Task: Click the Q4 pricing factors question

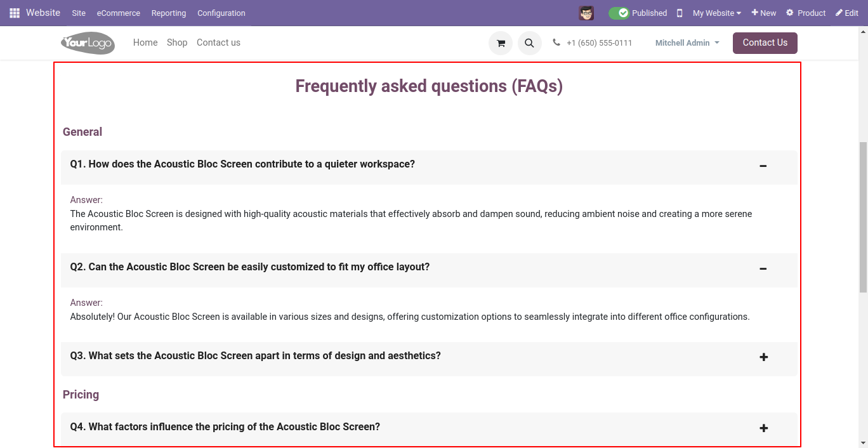Action: (x=225, y=427)
